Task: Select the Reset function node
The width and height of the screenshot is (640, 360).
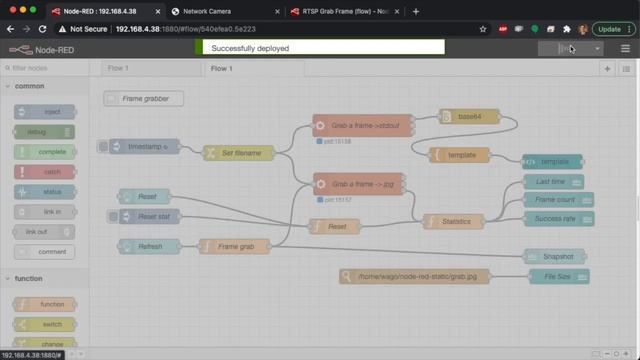Action: point(334,227)
